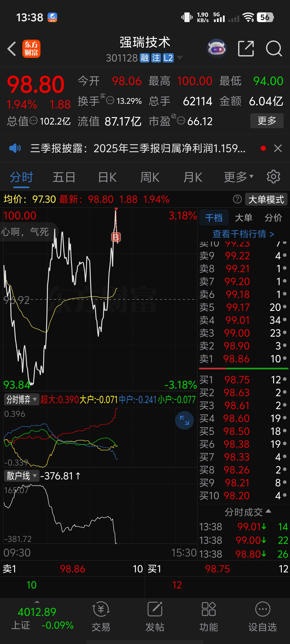Collapse the 分时成交 section arrow
The height and width of the screenshot is (644, 290).
(269, 511)
